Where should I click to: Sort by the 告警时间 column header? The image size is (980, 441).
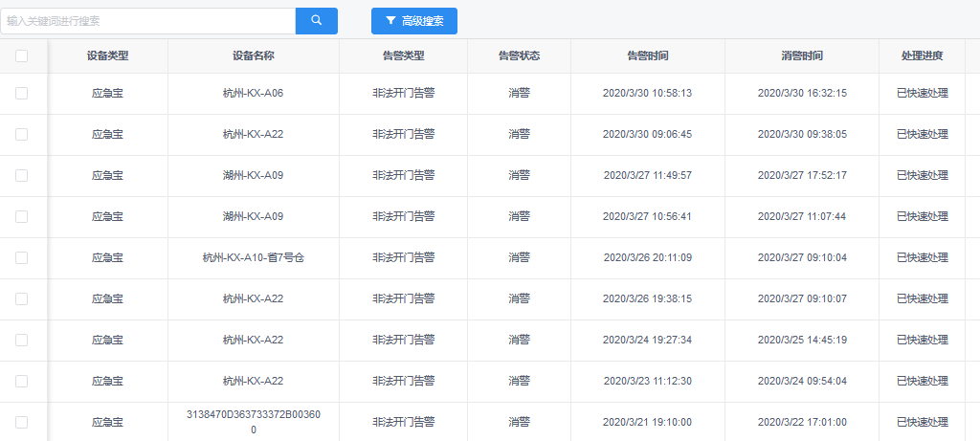tap(647, 56)
